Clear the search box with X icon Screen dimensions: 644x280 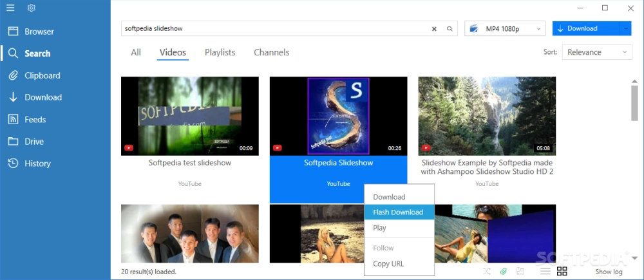434,29
